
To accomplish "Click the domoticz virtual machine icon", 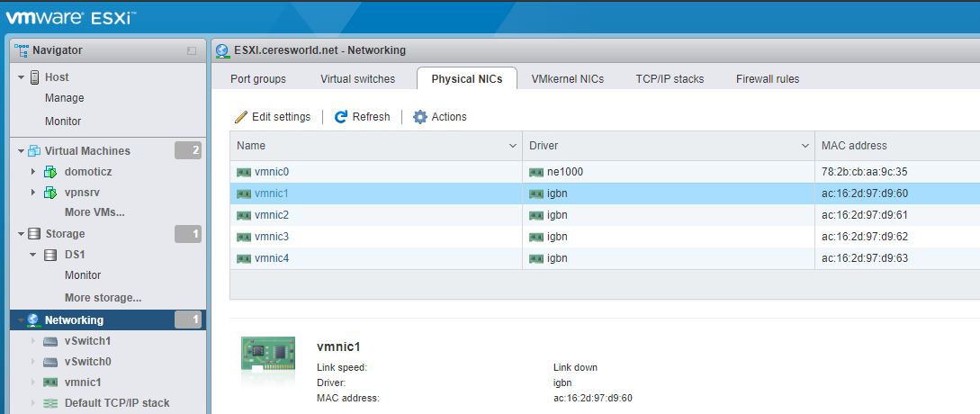I will point(50,171).
